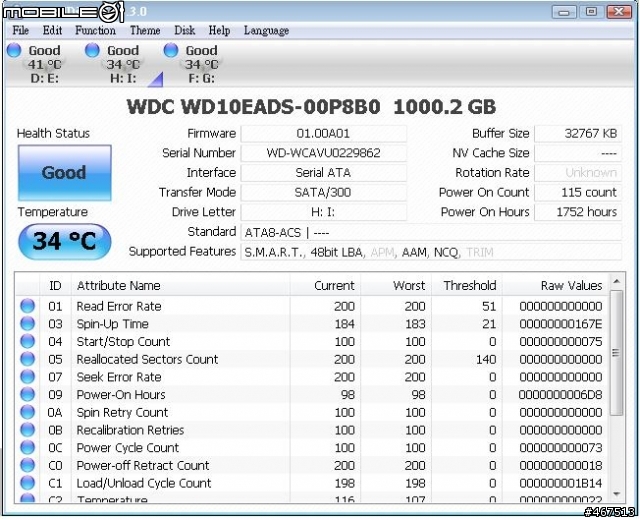Screen dimensions: 640x520
Task: Click threshold value 140
Action: 486,359
